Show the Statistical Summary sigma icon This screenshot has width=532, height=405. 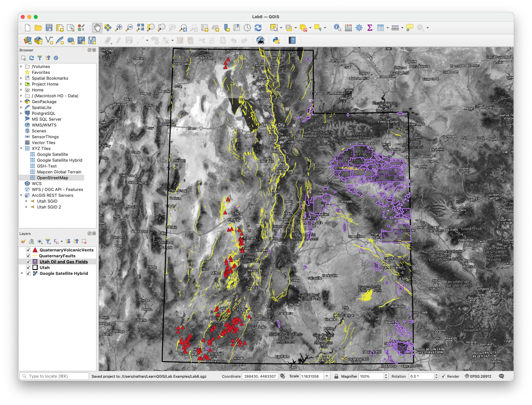pos(370,28)
